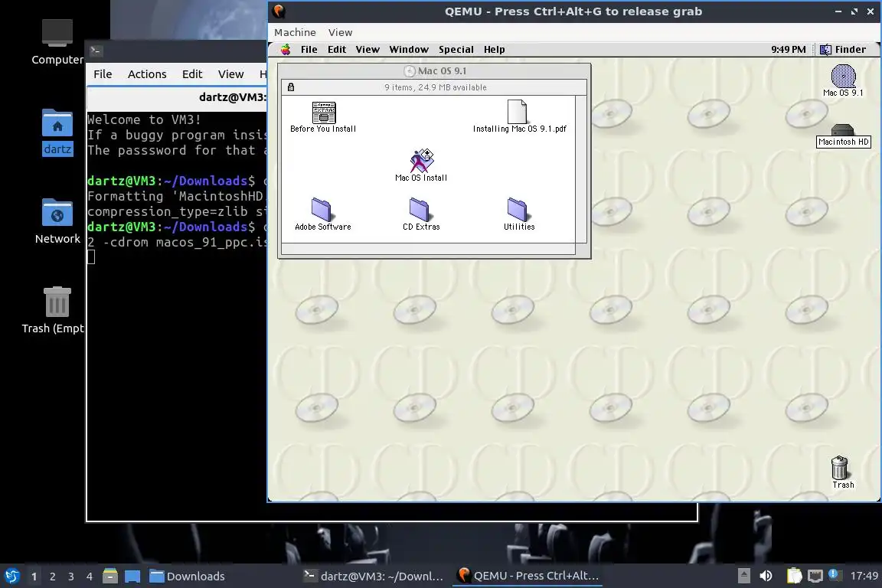882x588 pixels.
Task: Open the Mac OS Window menu
Action: (x=409, y=50)
